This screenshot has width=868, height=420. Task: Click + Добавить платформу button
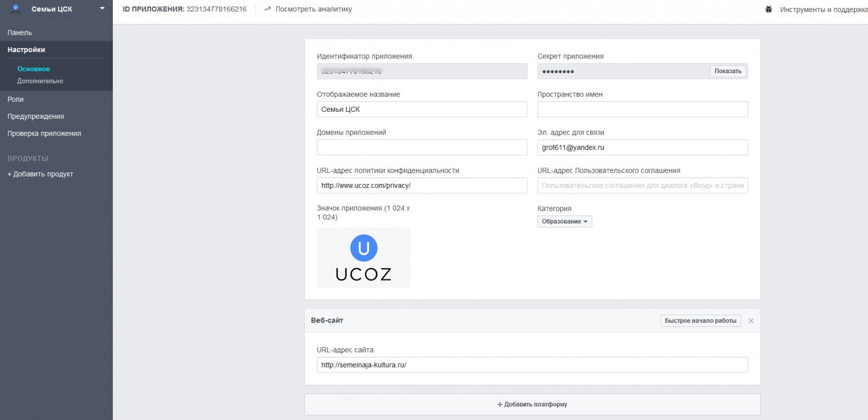coord(532,404)
